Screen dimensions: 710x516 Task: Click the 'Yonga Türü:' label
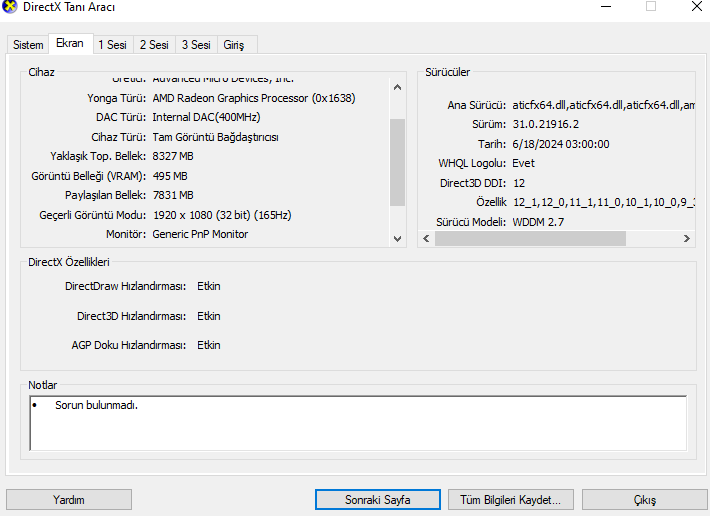point(117,98)
